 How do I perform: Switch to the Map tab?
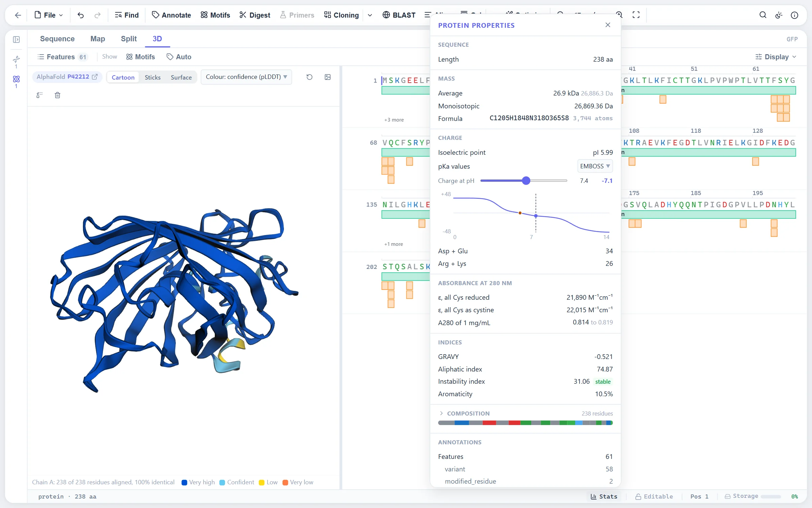[x=97, y=39]
